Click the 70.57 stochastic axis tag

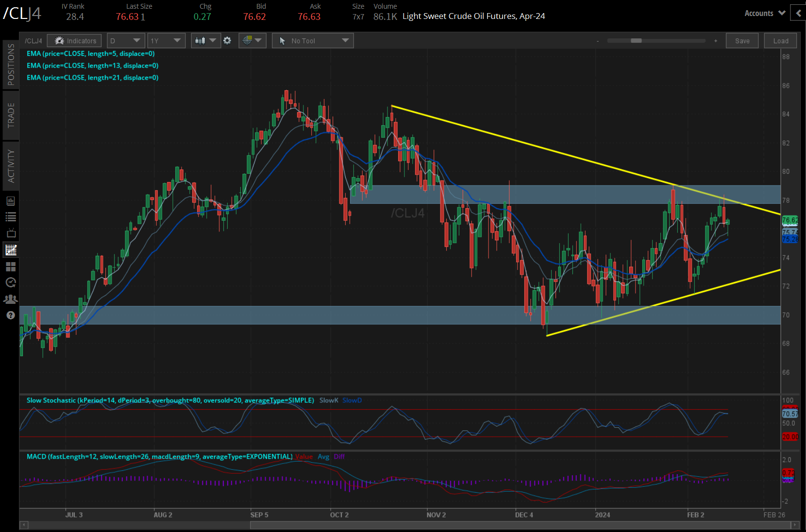[x=790, y=414]
